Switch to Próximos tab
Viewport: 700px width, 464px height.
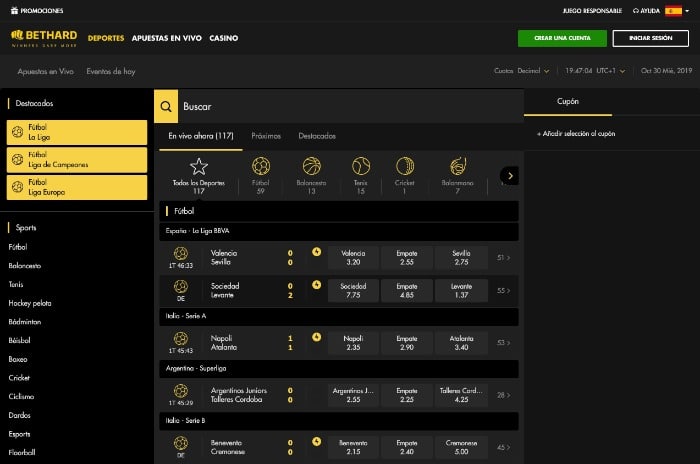266,136
